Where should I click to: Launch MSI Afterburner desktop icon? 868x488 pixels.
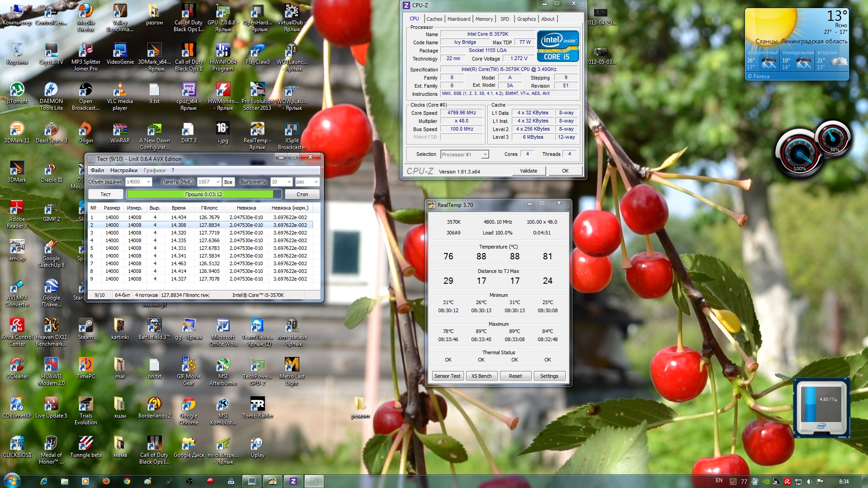click(x=223, y=365)
